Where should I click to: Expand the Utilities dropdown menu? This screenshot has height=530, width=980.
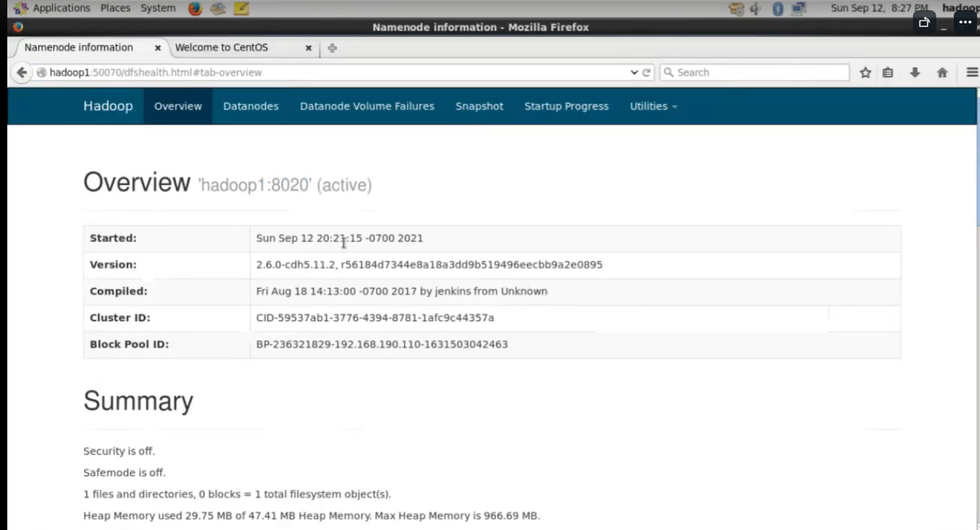click(653, 106)
